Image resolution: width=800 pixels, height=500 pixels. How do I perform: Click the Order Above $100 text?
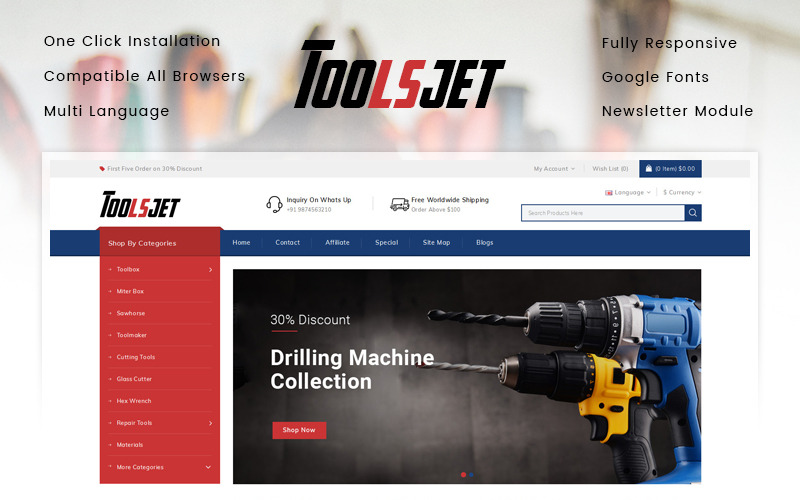[x=436, y=210]
